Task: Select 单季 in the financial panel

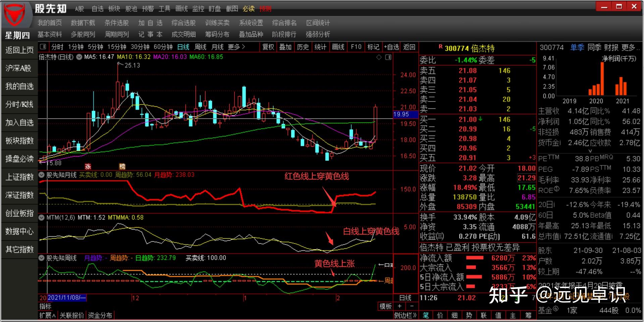Action: click(578, 48)
